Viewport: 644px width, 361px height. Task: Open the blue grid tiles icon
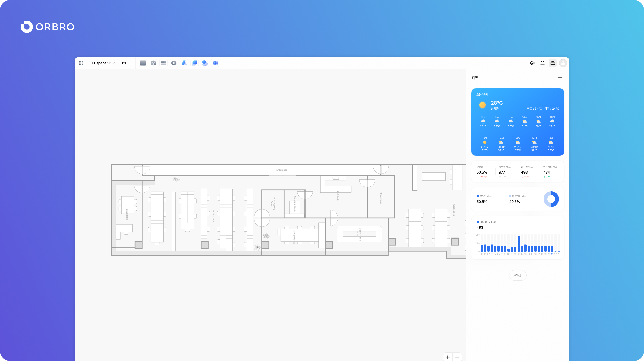point(215,63)
